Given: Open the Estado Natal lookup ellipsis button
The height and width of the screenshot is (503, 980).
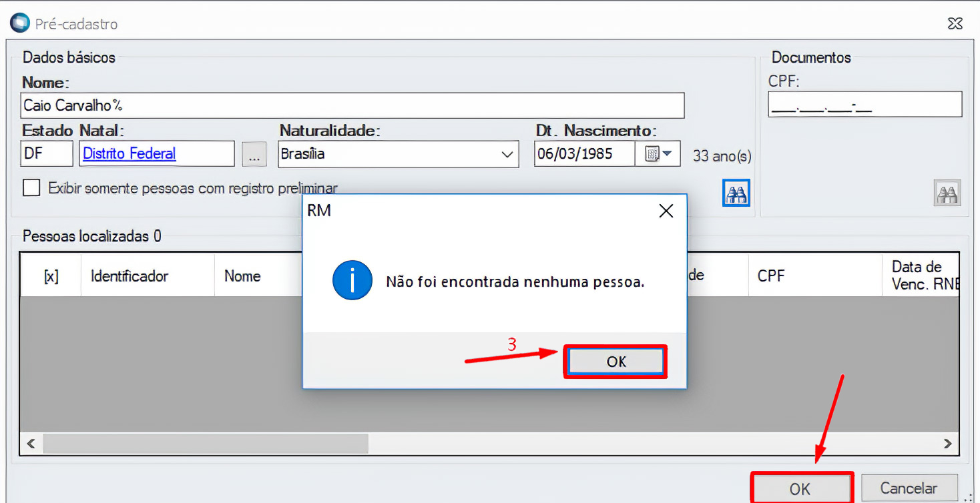Looking at the screenshot, I should 254,154.
